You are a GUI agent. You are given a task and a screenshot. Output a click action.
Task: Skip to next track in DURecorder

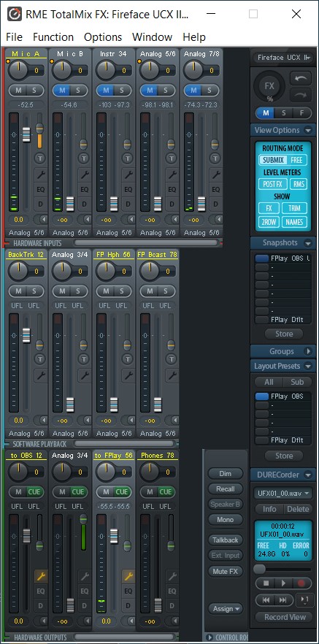tap(284, 600)
